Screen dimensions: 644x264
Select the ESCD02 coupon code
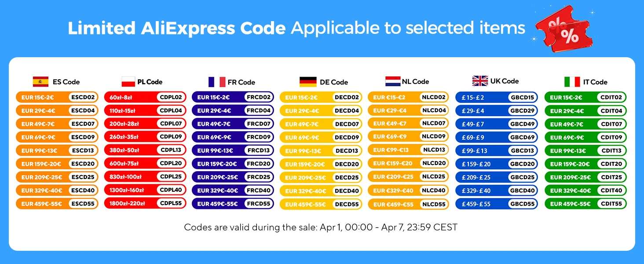tap(83, 97)
